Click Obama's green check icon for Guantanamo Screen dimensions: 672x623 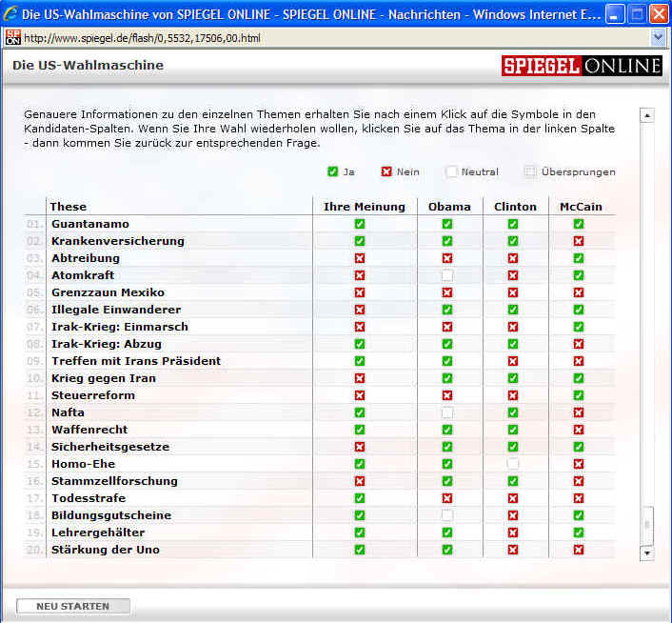pos(447,224)
